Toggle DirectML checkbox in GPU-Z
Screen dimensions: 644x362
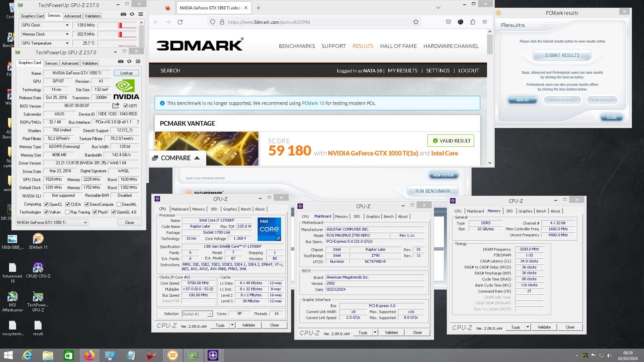119,204
